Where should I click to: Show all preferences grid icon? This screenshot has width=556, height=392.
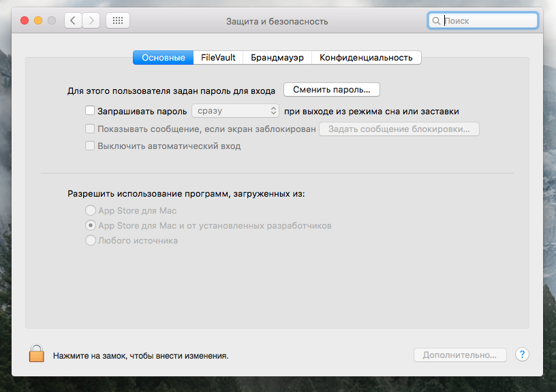[x=118, y=20]
